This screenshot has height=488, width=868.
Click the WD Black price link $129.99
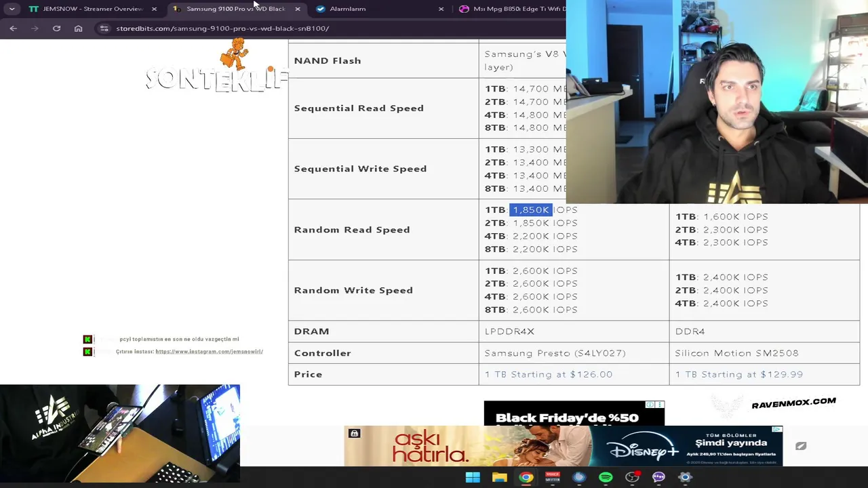(x=739, y=374)
